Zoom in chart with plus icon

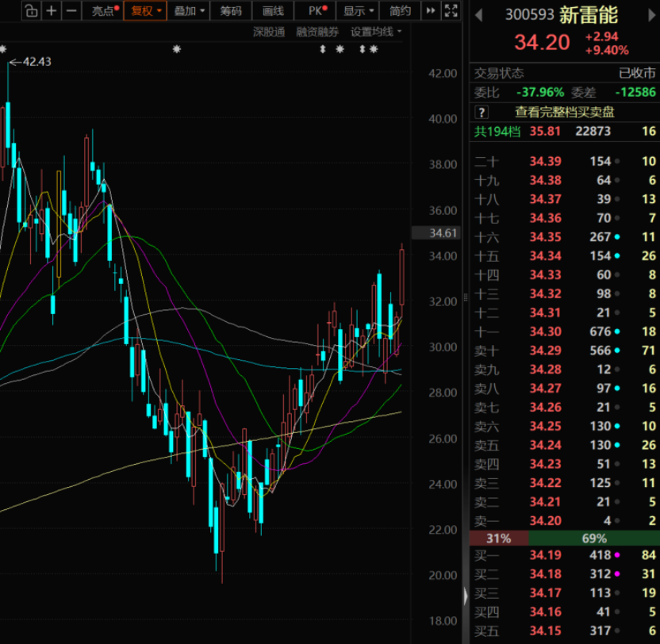coord(52,11)
